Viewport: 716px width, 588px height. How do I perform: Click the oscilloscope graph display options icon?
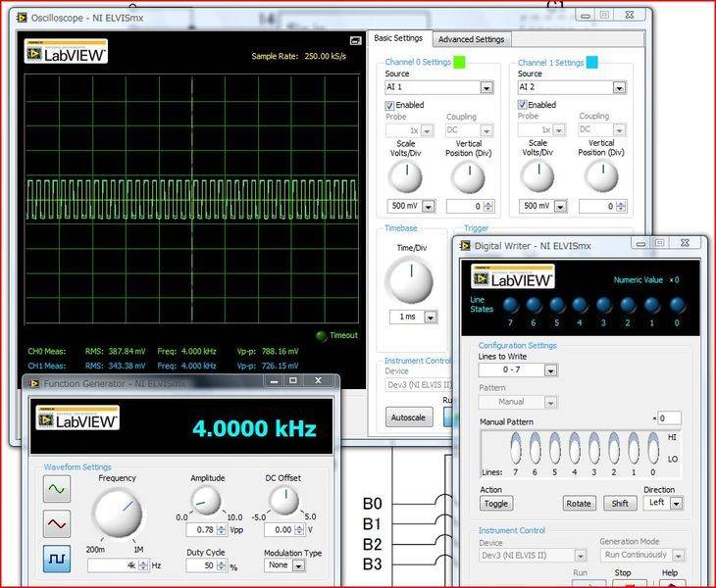(356, 40)
